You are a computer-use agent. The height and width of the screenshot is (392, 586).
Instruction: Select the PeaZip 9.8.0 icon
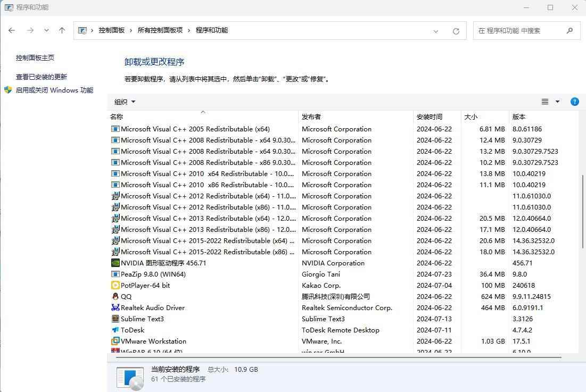[x=115, y=274]
